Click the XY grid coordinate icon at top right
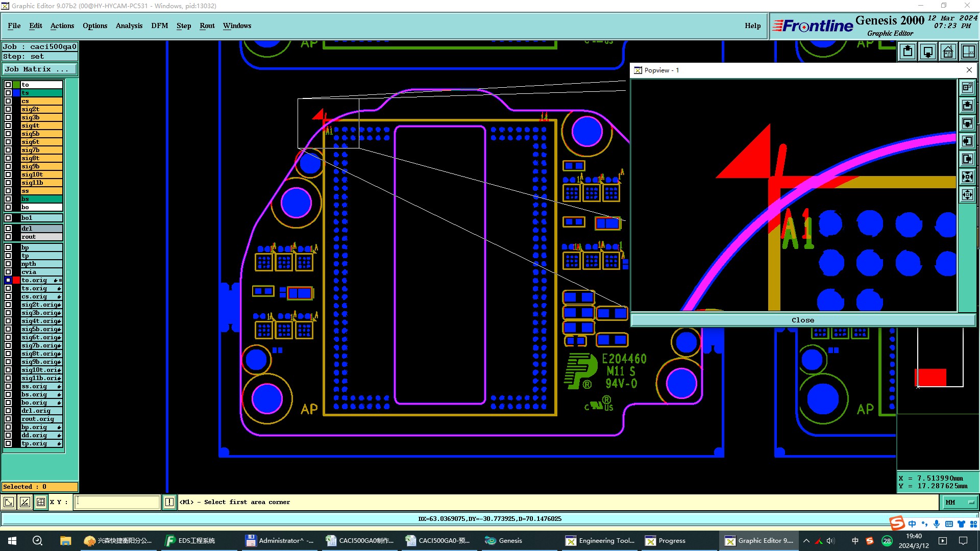Screen dimensions: 980x551 [x=968, y=52]
